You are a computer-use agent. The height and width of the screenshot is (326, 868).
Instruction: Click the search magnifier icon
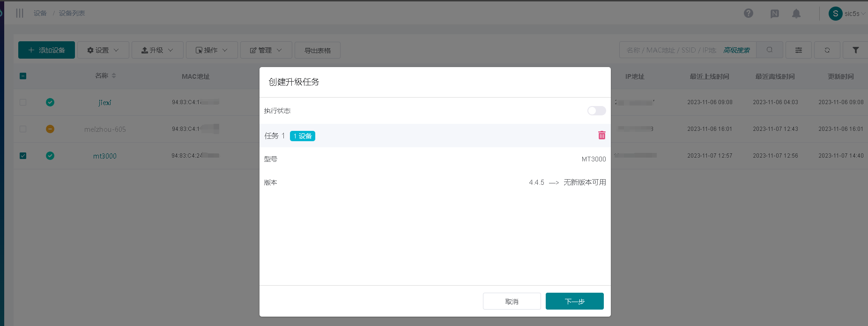[770, 50]
